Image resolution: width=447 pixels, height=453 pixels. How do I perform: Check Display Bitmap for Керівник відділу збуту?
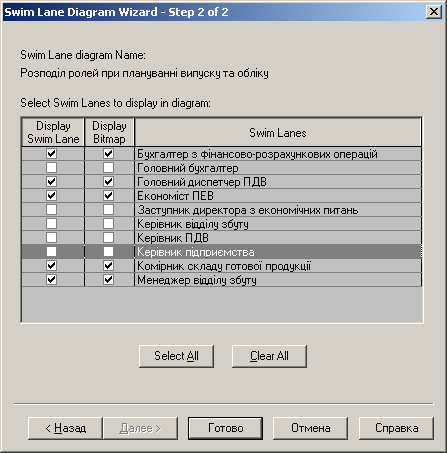pos(108,224)
